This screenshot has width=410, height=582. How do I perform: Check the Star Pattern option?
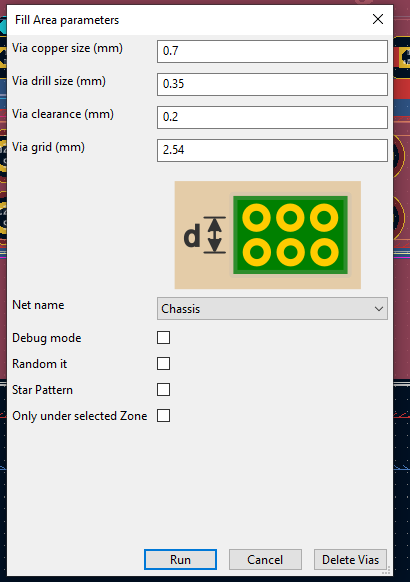click(163, 390)
